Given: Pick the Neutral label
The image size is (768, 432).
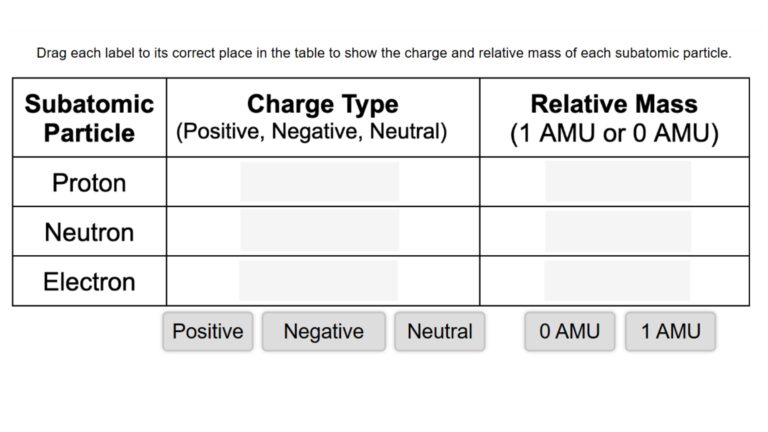Looking at the screenshot, I should click(x=439, y=332).
